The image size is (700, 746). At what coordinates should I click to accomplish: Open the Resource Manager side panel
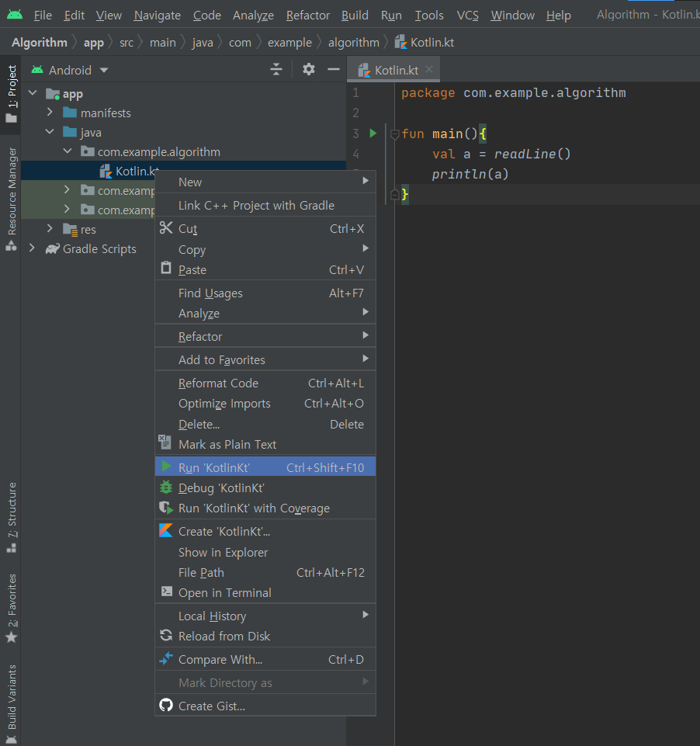(x=12, y=199)
